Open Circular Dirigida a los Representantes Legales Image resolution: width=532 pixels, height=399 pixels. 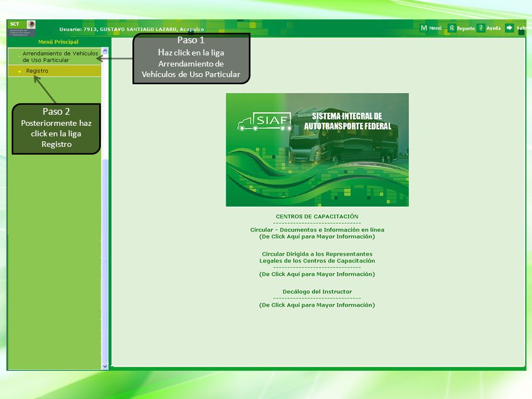[x=317, y=257]
